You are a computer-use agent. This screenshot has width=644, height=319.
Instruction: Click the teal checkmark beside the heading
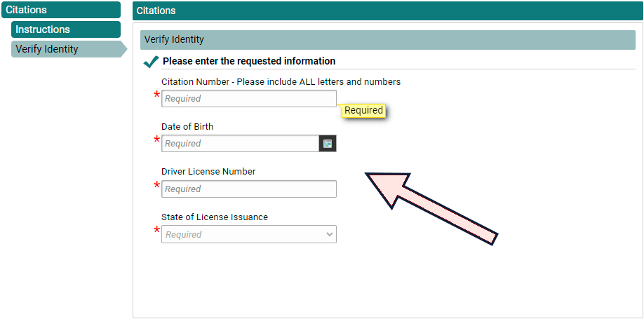[150, 62]
